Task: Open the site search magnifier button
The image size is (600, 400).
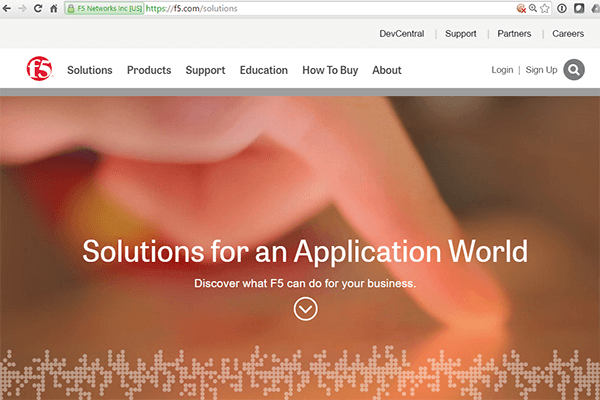Action: tap(574, 70)
